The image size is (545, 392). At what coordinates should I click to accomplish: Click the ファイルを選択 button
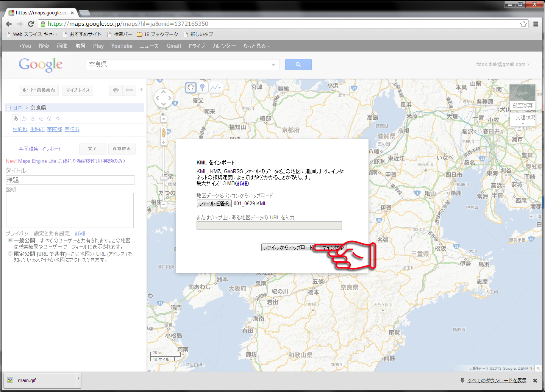click(214, 203)
